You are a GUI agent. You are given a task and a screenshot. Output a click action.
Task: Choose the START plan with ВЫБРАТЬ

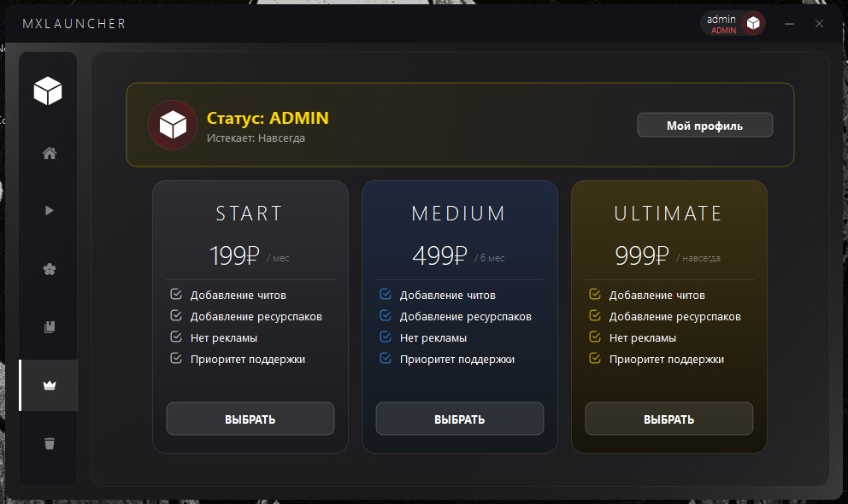pyautogui.click(x=250, y=419)
